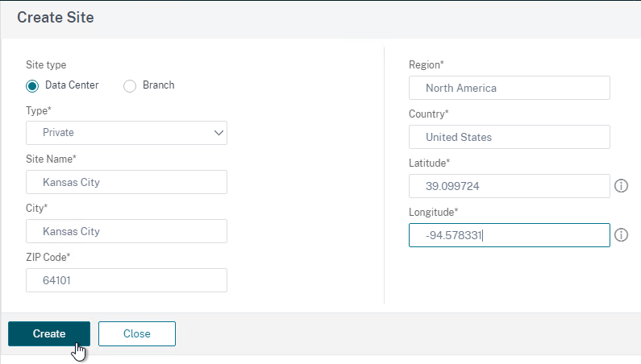Focus the City field containing Kansas City
Viewport: 641px width, 364px height.
point(127,231)
